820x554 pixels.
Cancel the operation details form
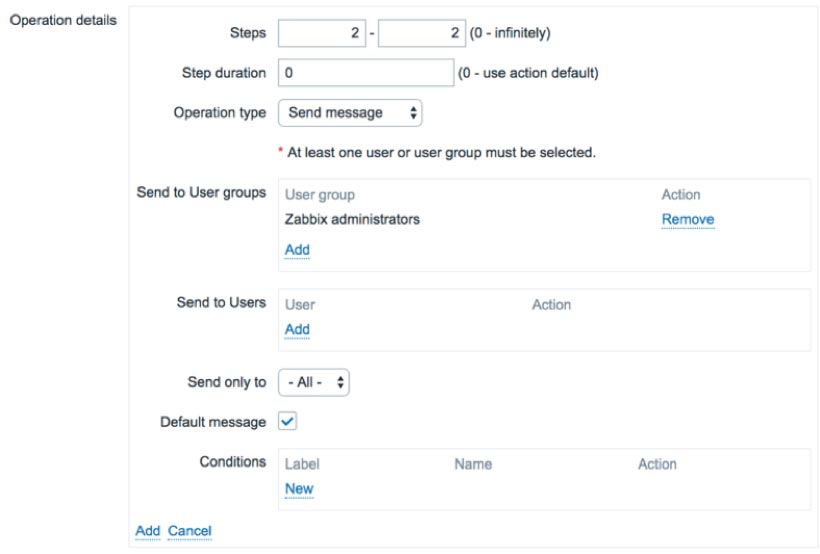click(x=189, y=531)
